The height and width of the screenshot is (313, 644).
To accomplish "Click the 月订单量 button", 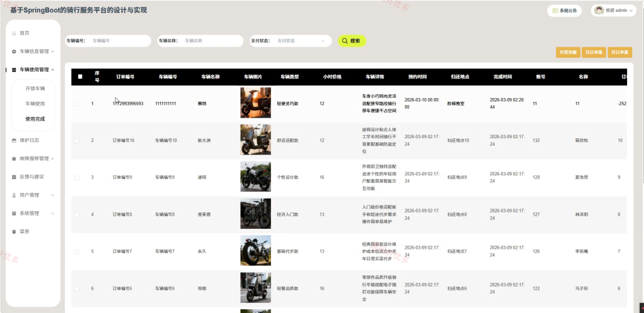I will 619,53.
